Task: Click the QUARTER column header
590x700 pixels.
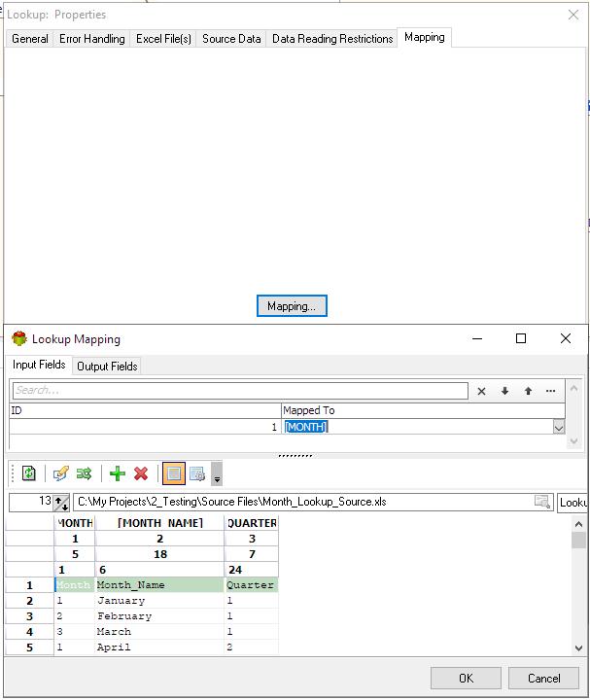Action: (x=252, y=523)
